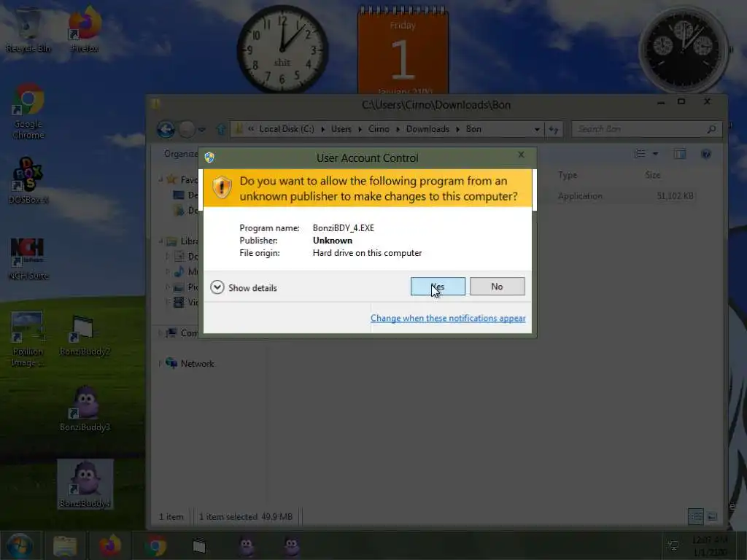
Task: Click second Bonzi purple gorilla taskbar icon
Action: pos(292,546)
